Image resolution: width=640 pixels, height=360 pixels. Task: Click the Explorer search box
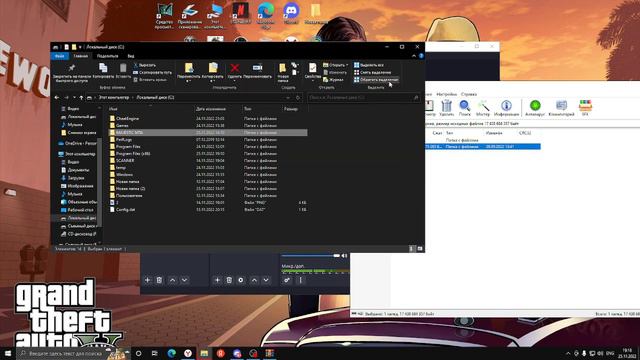[363, 98]
